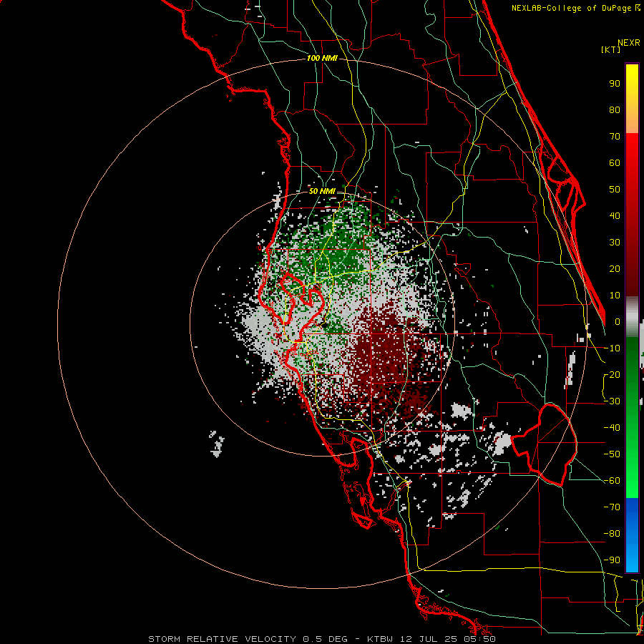The image size is (644, 644).
Task: Click the positive 80 value on velocity scale
Action: (615, 110)
